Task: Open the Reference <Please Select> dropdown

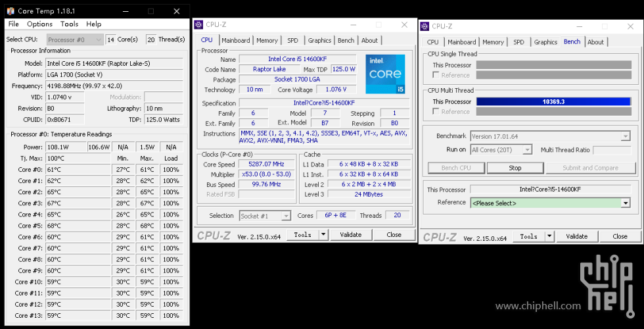Action: [551, 203]
